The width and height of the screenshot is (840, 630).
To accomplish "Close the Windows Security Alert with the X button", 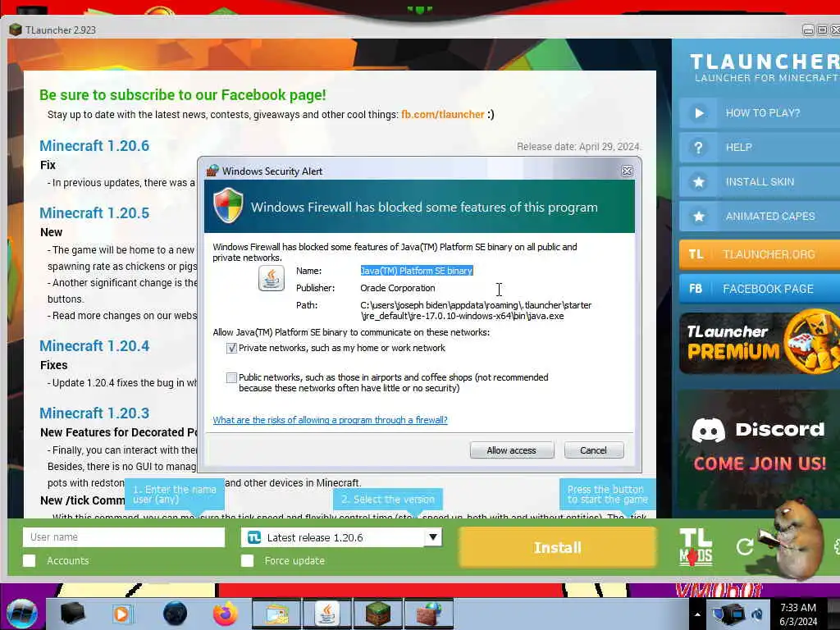I will [627, 171].
